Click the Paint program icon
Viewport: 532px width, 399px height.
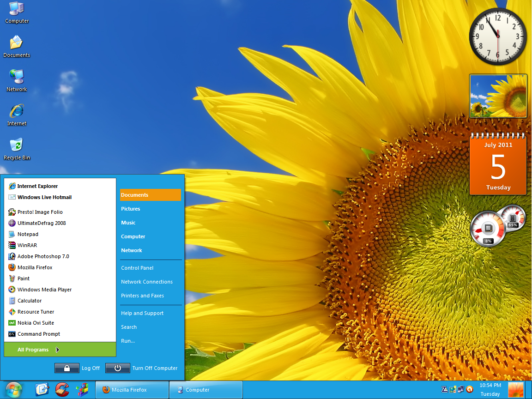click(x=12, y=278)
